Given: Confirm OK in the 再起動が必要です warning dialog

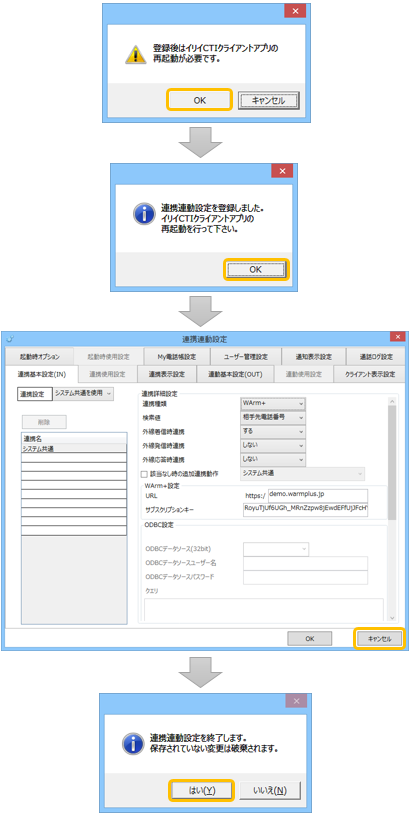Looking at the screenshot, I should point(199,100).
